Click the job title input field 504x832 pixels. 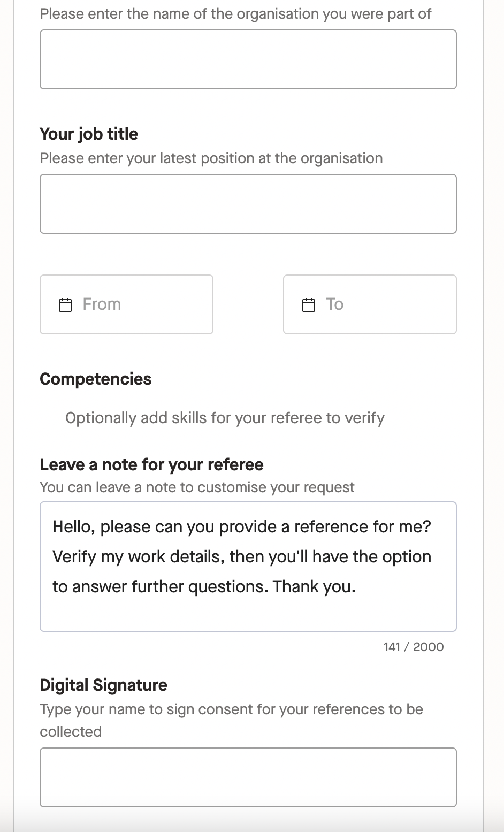point(248,203)
